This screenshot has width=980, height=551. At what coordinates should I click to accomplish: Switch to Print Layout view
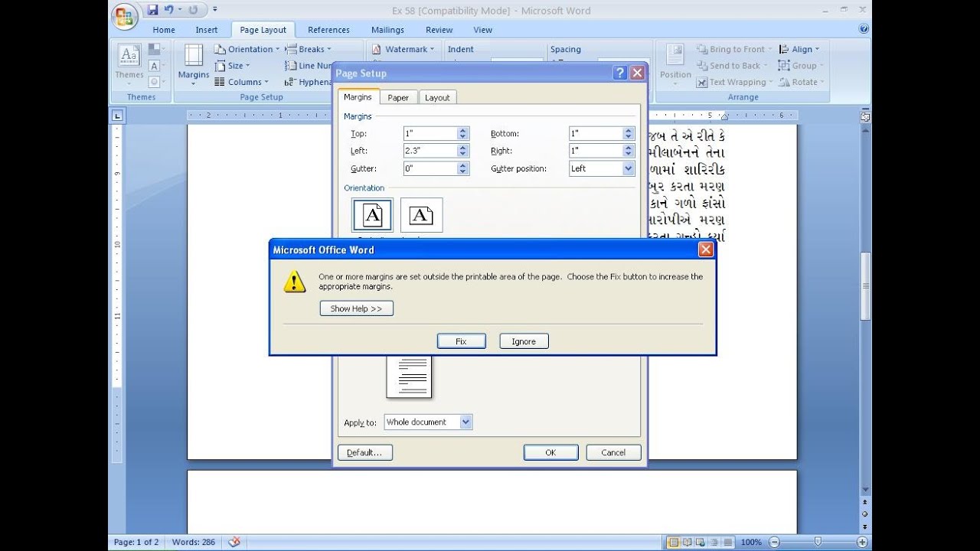pos(673,542)
